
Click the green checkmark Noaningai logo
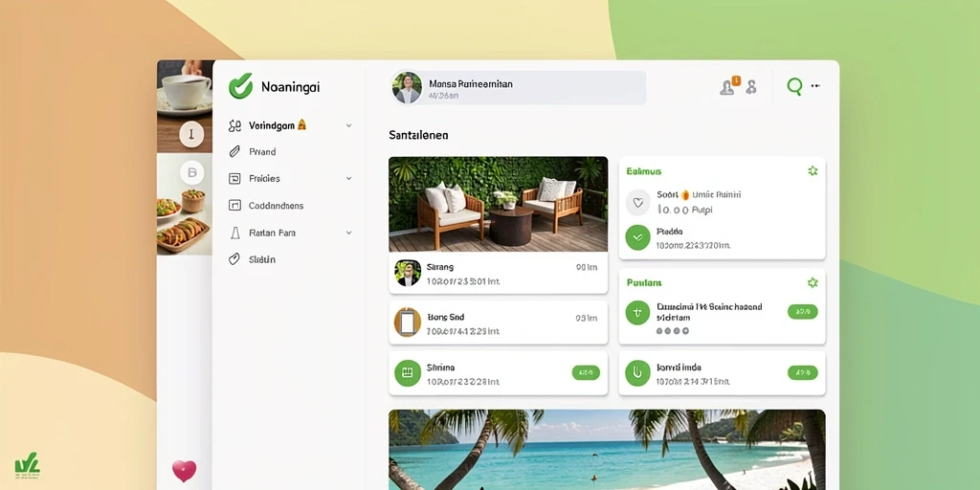(240, 86)
